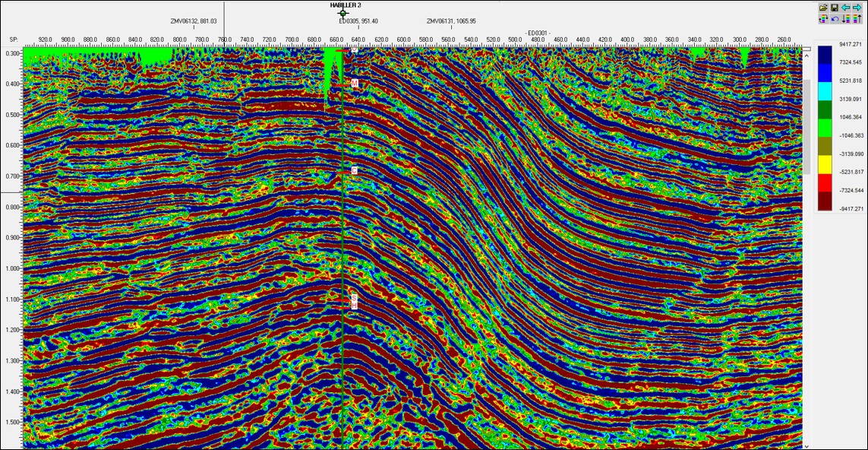This screenshot has width=868, height=450.
Task: Click the 1.000 time axis label
Action: [x=14, y=268]
